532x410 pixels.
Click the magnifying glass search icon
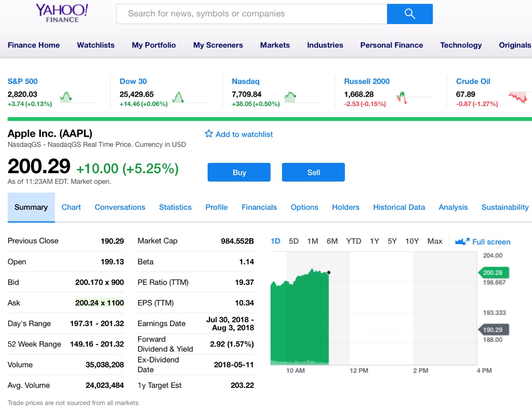tap(410, 14)
